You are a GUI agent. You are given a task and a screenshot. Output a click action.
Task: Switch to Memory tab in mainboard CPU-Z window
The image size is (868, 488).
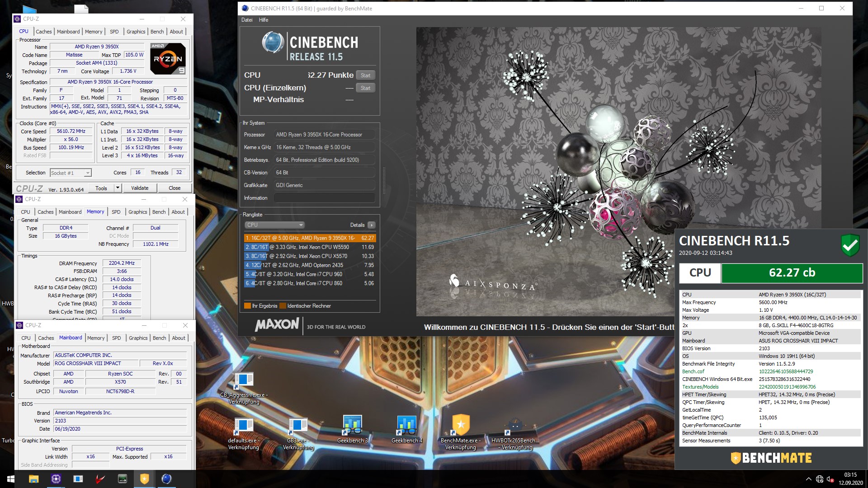click(x=96, y=338)
